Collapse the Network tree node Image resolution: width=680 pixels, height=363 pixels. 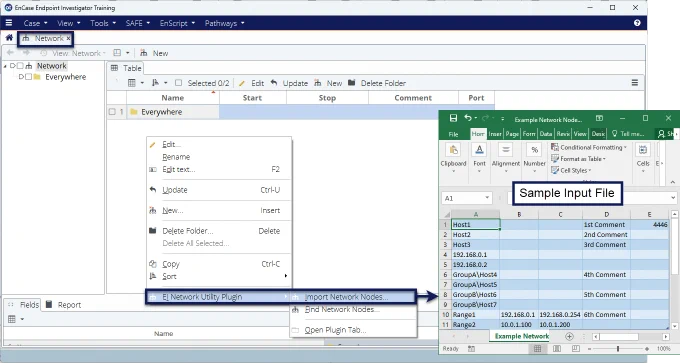5,66
